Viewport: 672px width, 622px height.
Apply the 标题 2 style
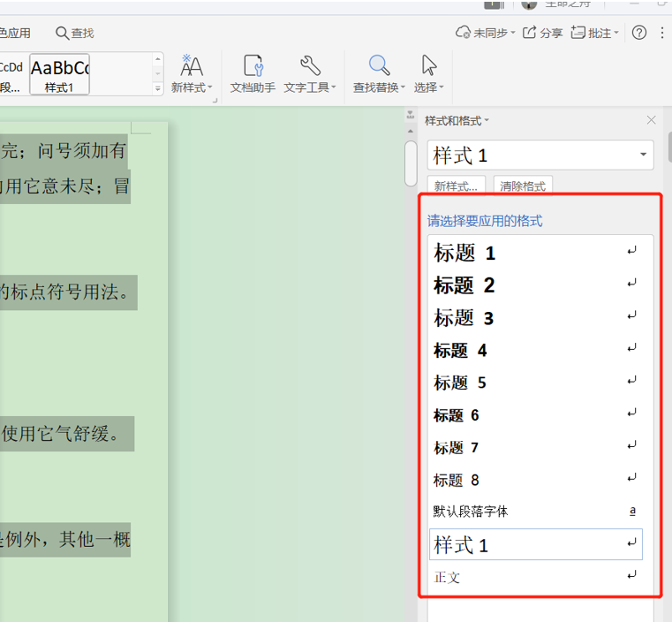[x=536, y=284]
